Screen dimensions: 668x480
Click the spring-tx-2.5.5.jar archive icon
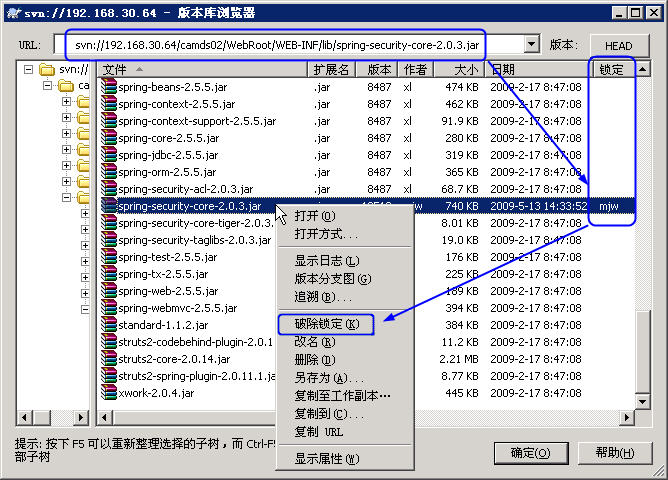tap(109, 274)
